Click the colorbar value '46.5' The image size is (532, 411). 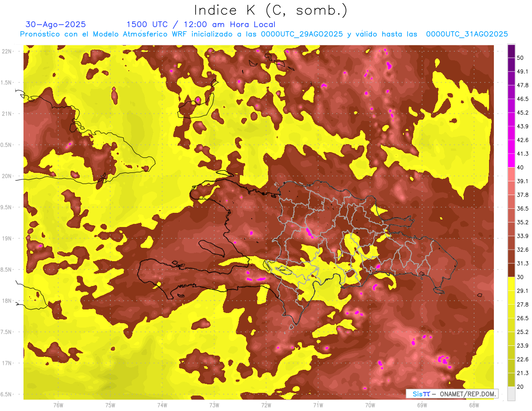(523, 99)
